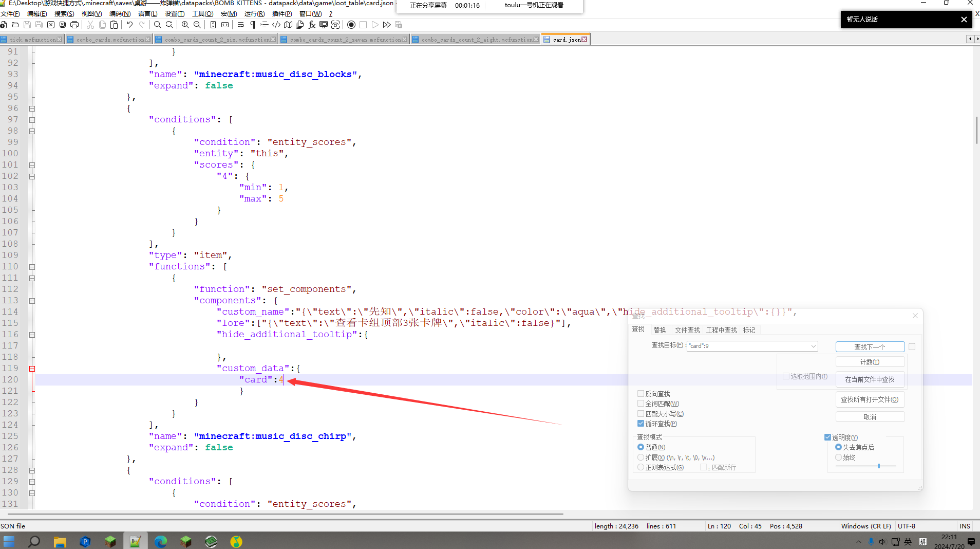Collapse the fold marker at line 110
Screen dimensions: 980x549
(32, 267)
